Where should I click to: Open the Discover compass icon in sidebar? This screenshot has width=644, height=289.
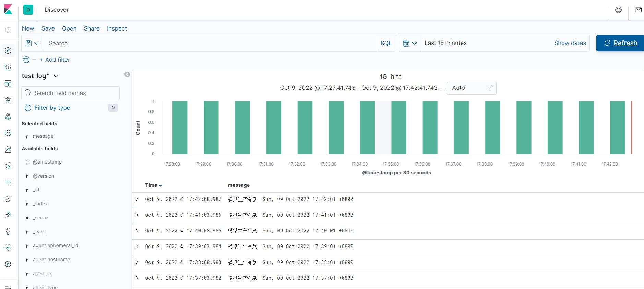[x=8, y=51]
